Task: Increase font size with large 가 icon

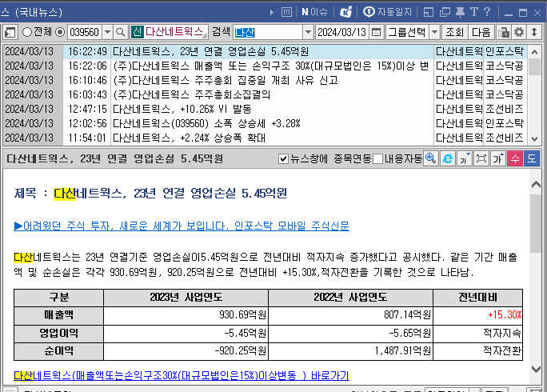Action: pos(497,159)
